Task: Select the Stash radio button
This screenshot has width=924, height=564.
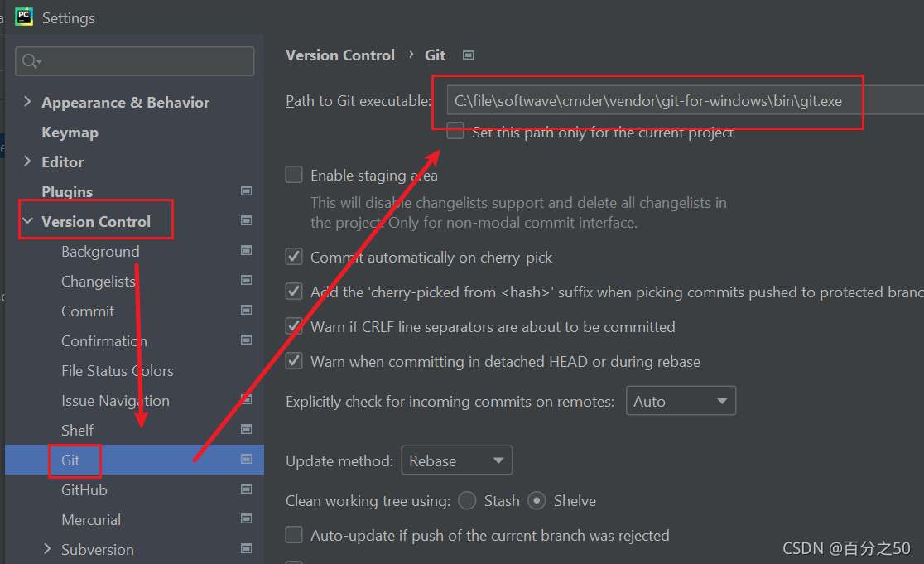Action: (x=467, y=501)
